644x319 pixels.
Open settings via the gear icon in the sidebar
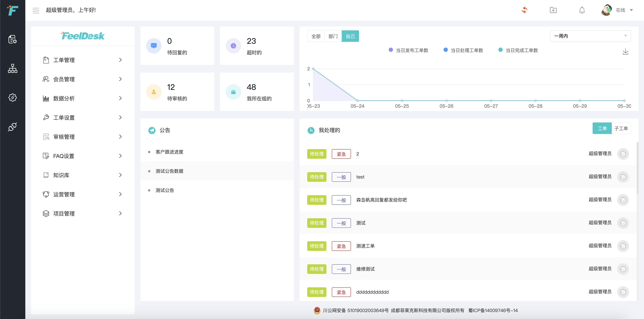click(x=12, y=98)
